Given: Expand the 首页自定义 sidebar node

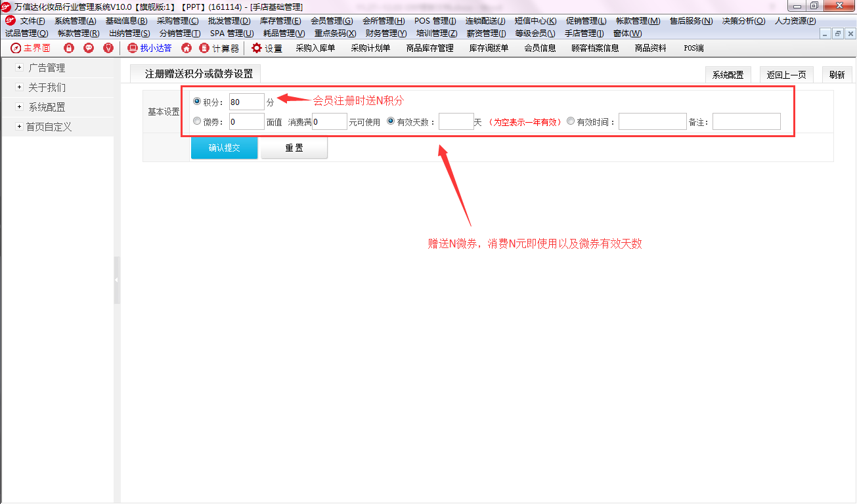Looking at the screenshot, I should click(x=19, y=127).
